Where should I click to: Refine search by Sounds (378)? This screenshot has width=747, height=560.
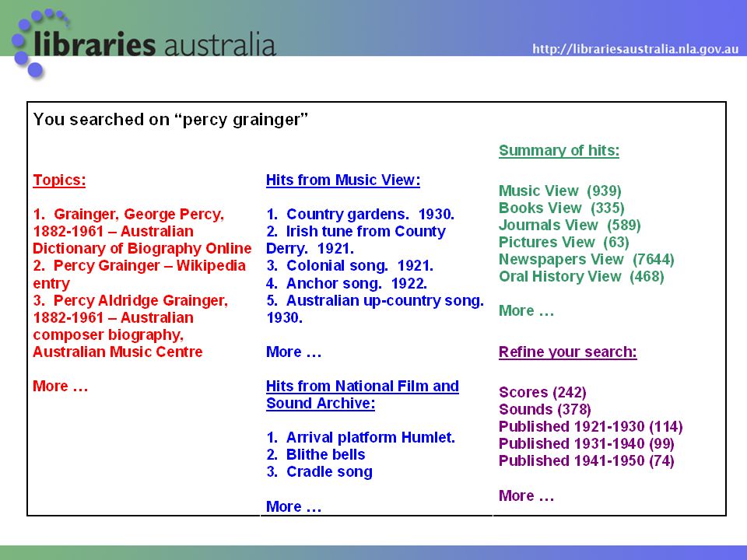coord(545,410)
